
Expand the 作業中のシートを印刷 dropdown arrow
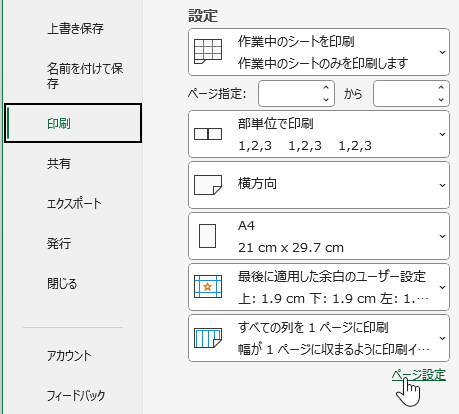pos(442,52)
